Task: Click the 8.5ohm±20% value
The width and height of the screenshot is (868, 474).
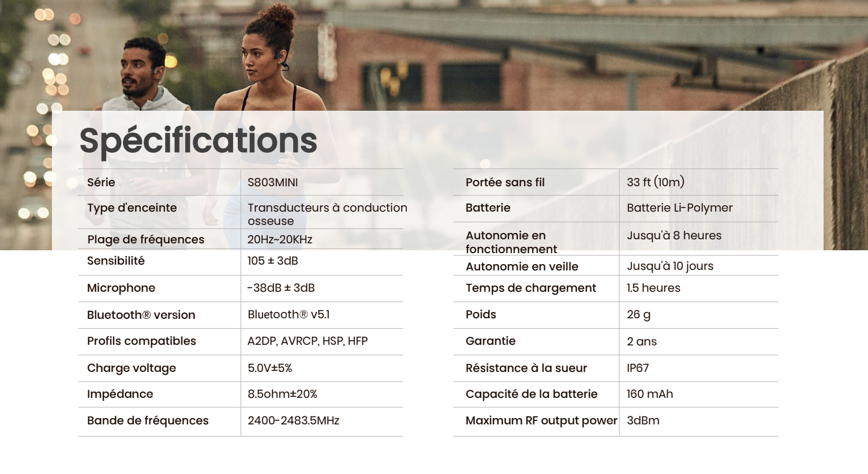Action: tap(283, 394)
